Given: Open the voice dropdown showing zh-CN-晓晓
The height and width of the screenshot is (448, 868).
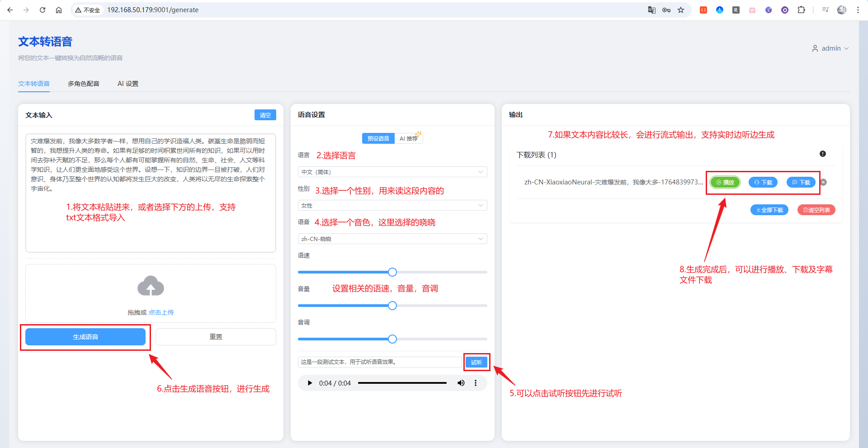Looking at the screenshot, I should pyautogui.click(x=392, y=239).
